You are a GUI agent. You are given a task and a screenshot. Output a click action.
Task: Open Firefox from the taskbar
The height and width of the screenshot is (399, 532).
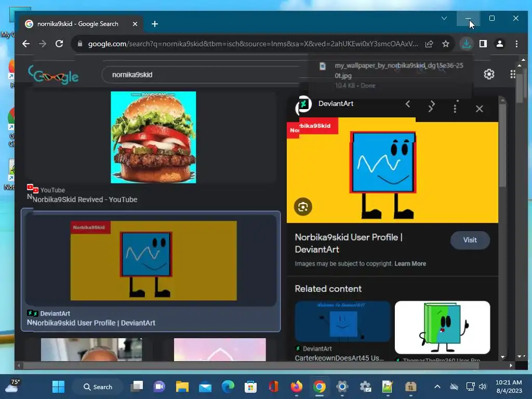point(297,387)
